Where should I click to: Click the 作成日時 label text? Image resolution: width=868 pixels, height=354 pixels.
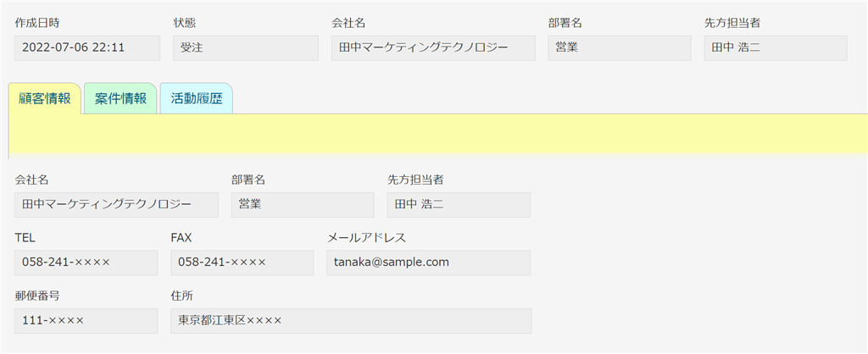click(37, 22)
